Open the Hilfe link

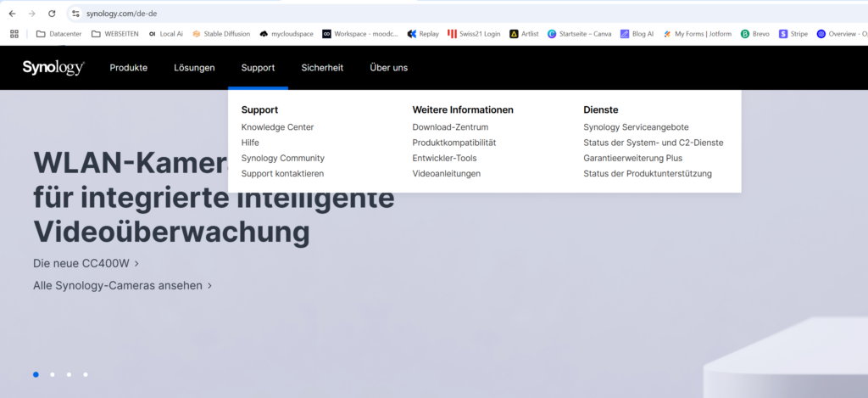tap(250, 143)
